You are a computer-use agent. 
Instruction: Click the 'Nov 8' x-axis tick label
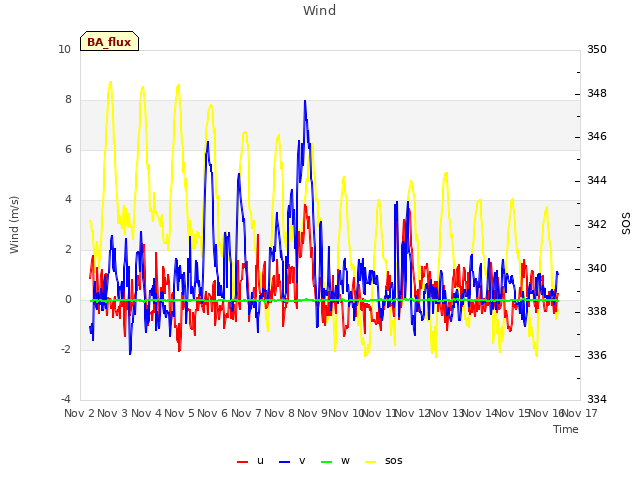point(279,413)
